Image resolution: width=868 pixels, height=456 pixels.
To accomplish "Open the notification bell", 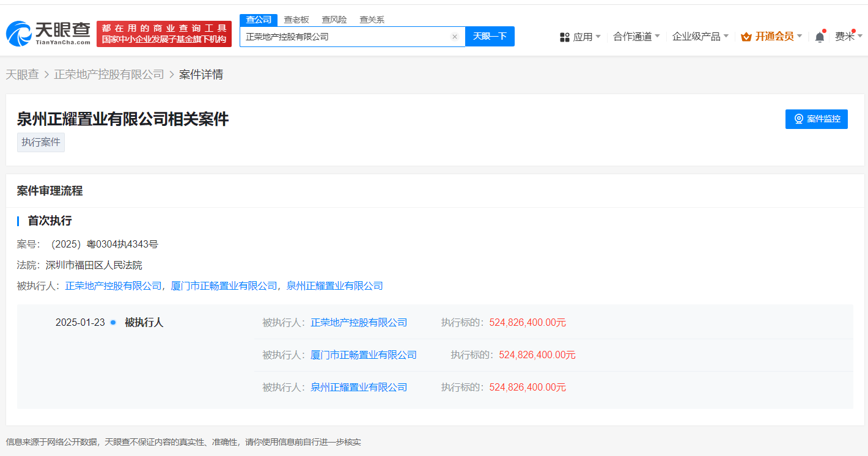I will (x=820, y=37).
